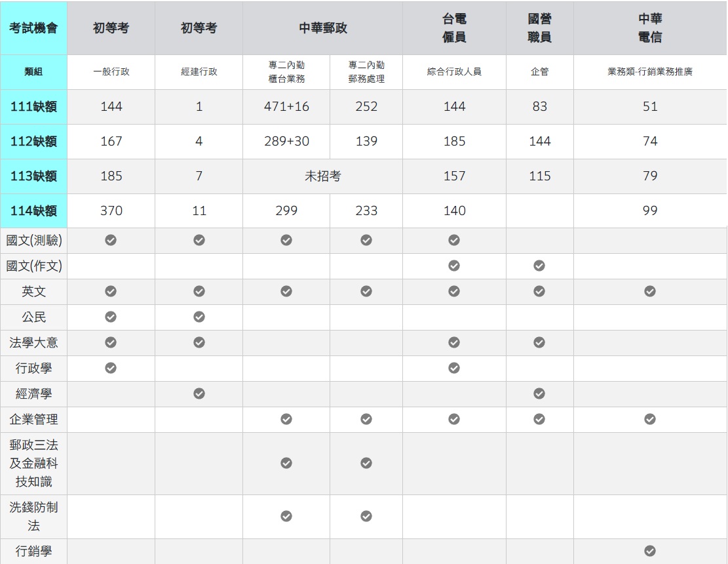Click the 國文(測驗) checkmark under 經建行政
The height and width of the screenshot is (564, 728).
point(199,240)
